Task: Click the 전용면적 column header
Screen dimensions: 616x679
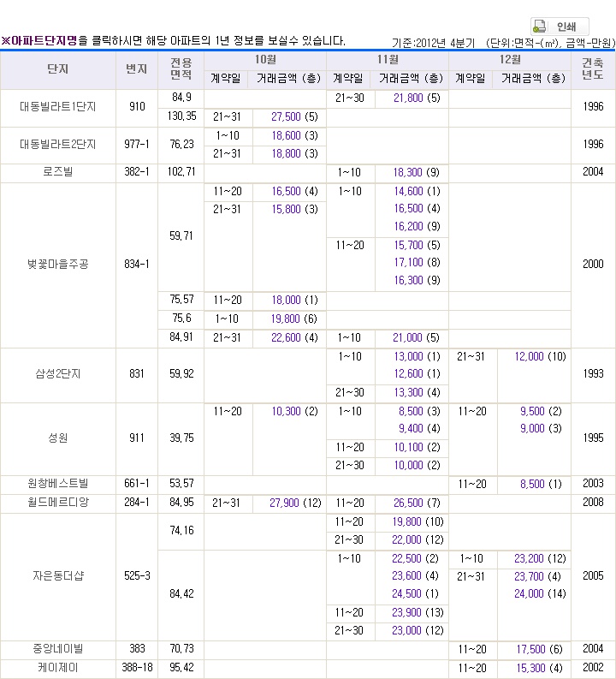Action: pyautogui.click(x=181, y=69)
